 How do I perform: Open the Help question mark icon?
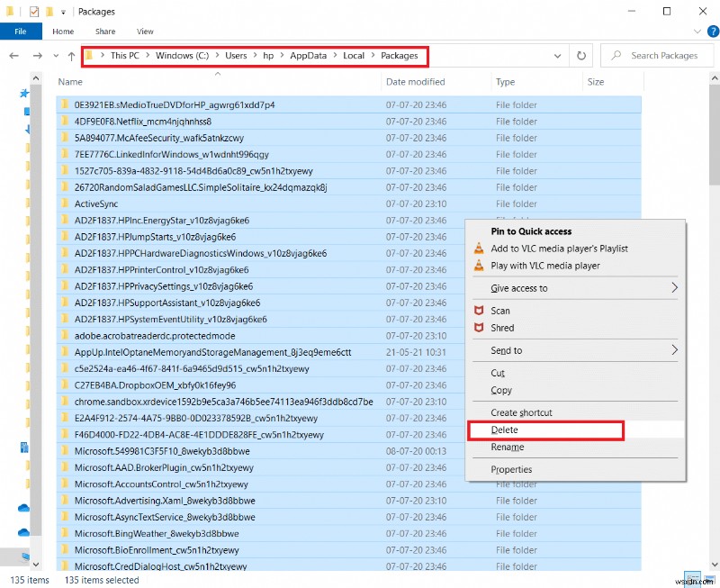[713, 32]
